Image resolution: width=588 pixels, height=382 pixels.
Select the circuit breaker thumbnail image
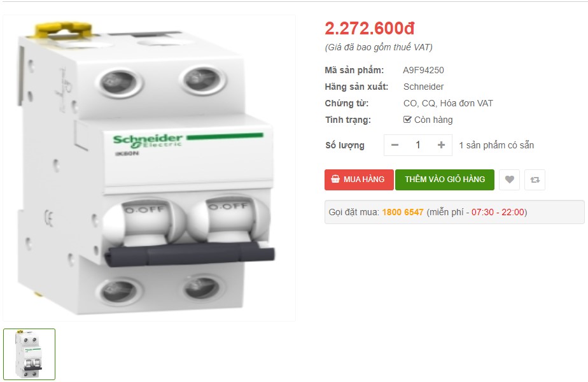(x=29, y=354)
